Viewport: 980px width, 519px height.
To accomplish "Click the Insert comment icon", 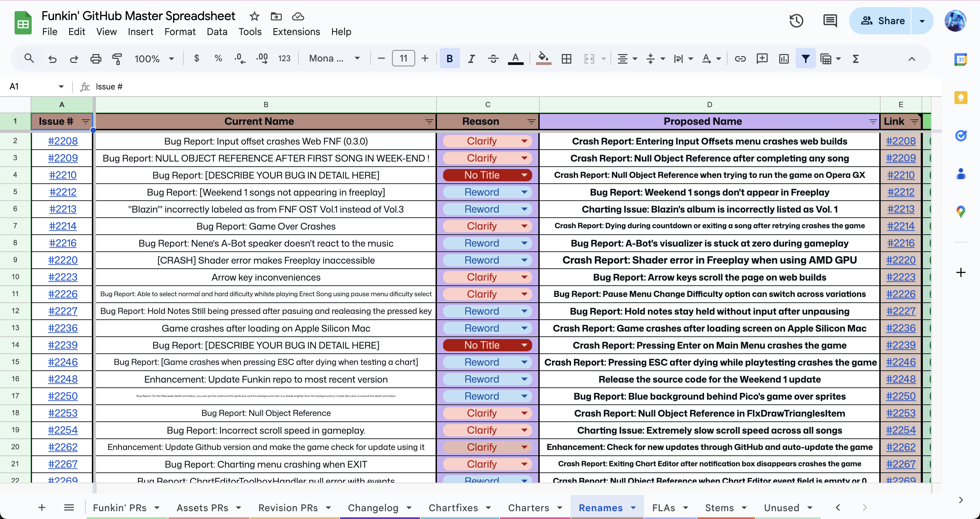I will pos(762,58).
